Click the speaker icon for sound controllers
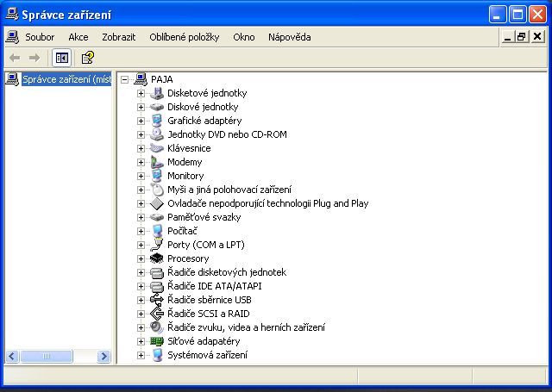Image resolution: width=552 pixels, height=392 pixels. pos(157,327)
